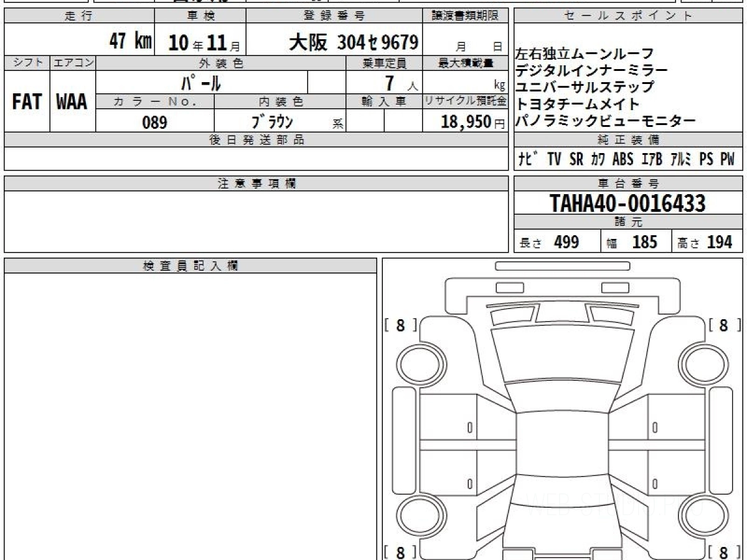Click the 譲渡書類期限 header
Image resolution: width=747 pixels, height=560 pixels.
(x=466, y=16)
